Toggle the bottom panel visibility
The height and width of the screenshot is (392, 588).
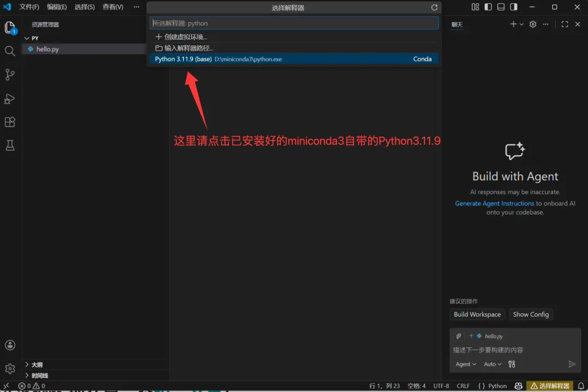501,7
